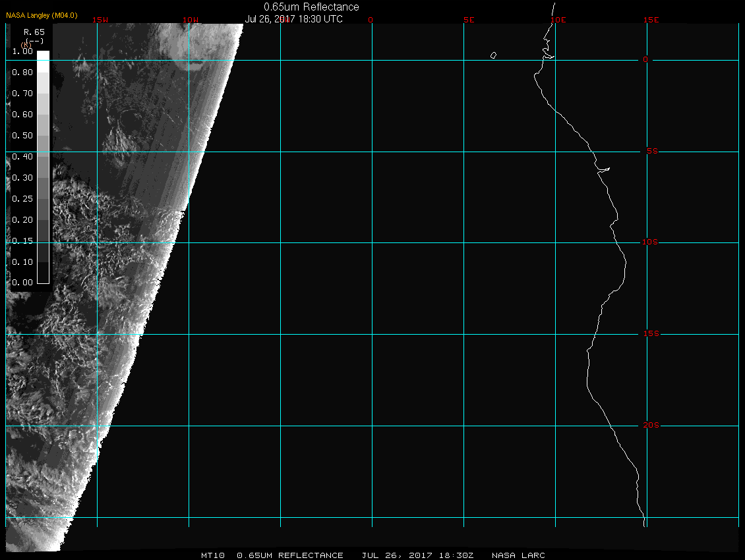Image resolution: width=745 pixels, height=560 pixels.
Task: Select the 15E longitude label
Action: pos(651,20)
